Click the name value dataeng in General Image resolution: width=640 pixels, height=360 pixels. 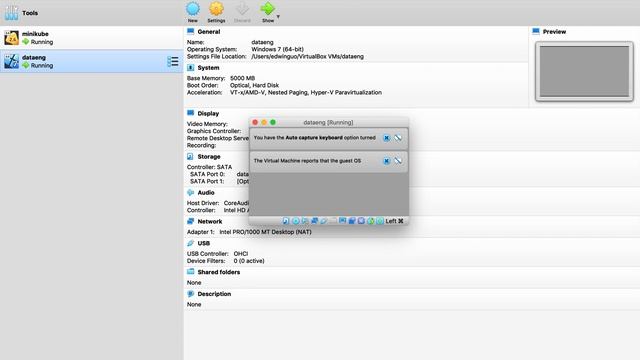(x=262, y=42)
